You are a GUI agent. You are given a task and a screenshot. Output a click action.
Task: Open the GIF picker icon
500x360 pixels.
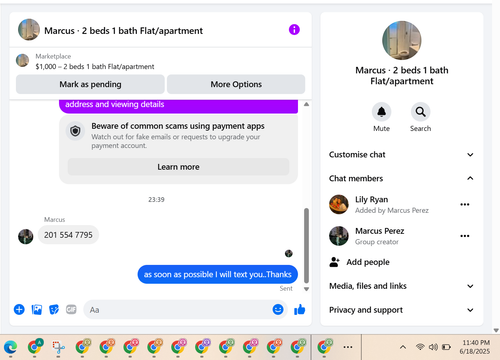[71, 310]
